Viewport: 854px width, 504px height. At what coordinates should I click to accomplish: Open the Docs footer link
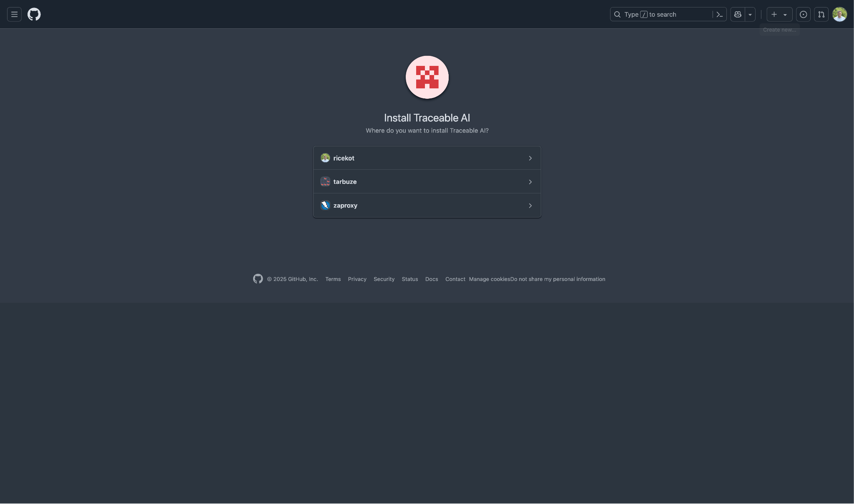coord(432,279)
